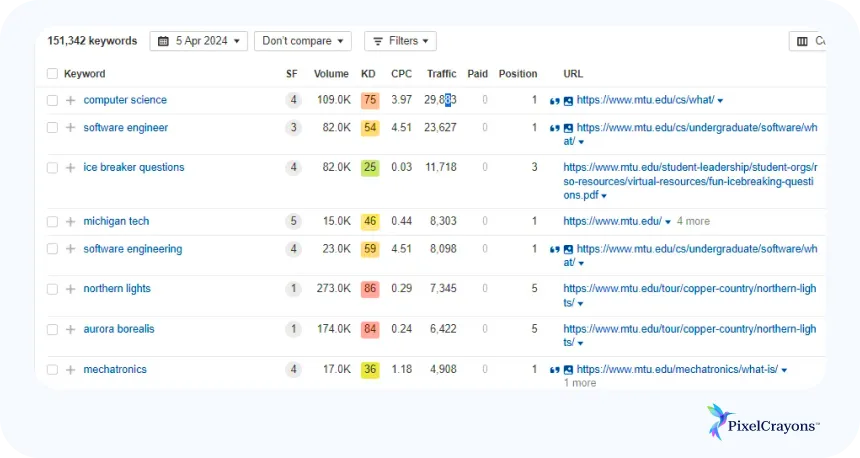Click the featured snippet quote icon in computer science row

555,101
